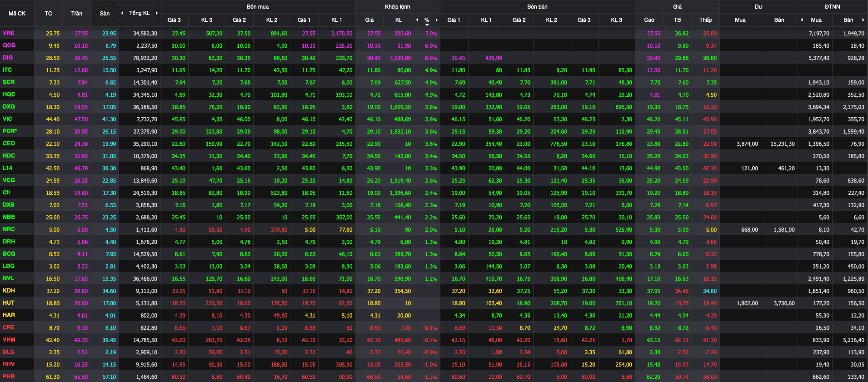Click VRE percent change 7.0%
Image resolution: width=868 pixels, height=382 pixels.
(x=431, y=34)
